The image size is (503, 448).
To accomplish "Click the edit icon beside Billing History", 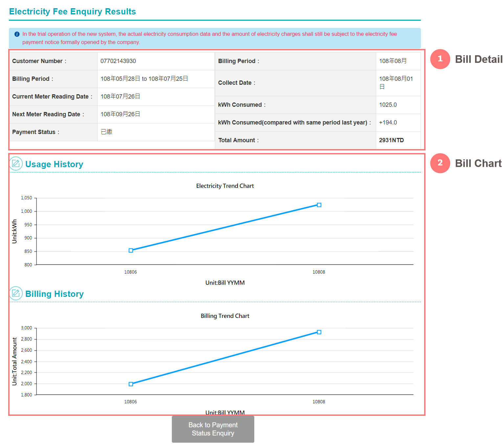I will (16, 293).
